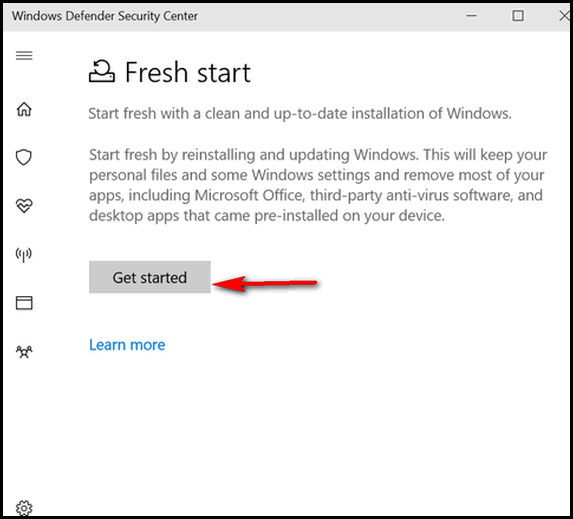
Task: Open Device performance & health heart icon
Action: coord(24,205)
